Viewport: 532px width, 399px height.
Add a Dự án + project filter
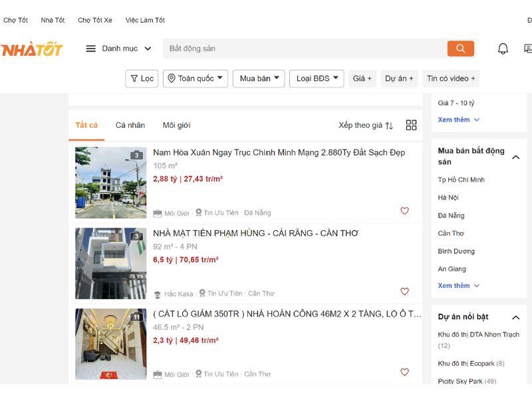tap(400, 78)
